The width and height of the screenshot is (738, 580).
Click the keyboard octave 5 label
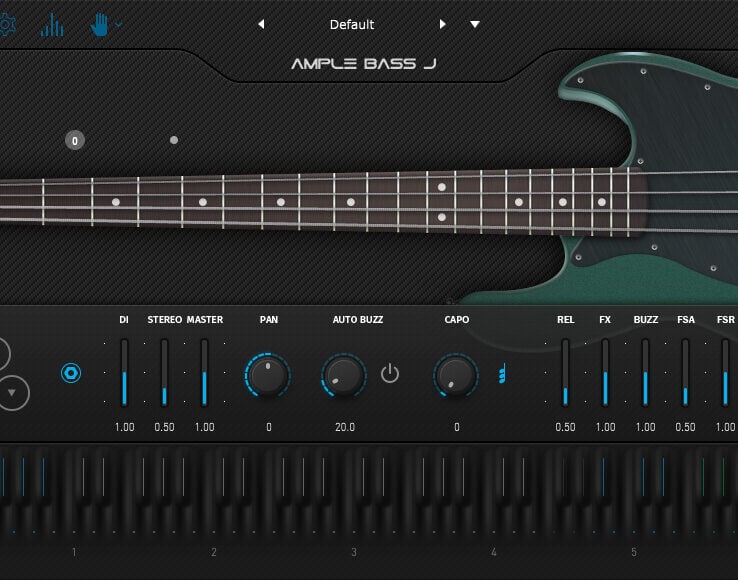634,552
